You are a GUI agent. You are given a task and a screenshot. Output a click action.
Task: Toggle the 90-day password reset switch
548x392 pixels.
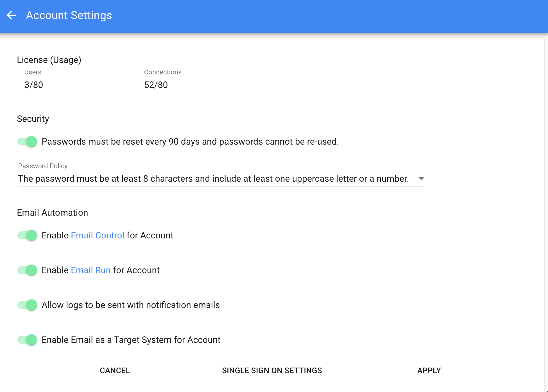click(27, 142)
